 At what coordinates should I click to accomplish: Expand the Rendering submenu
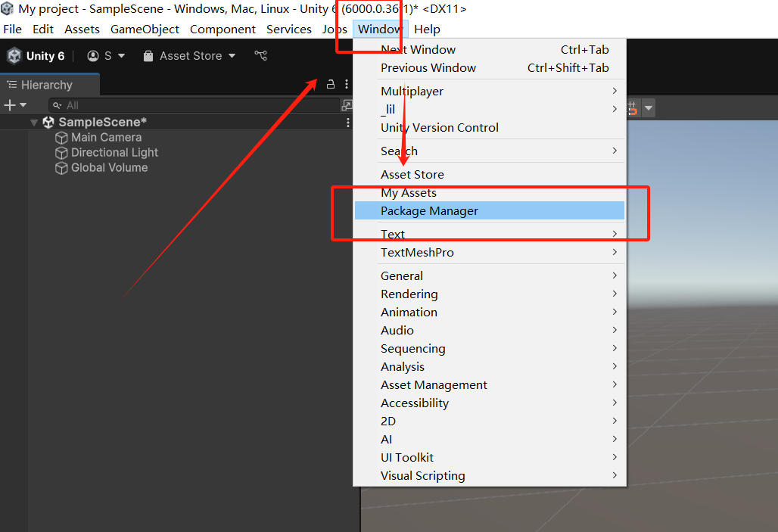490,294
